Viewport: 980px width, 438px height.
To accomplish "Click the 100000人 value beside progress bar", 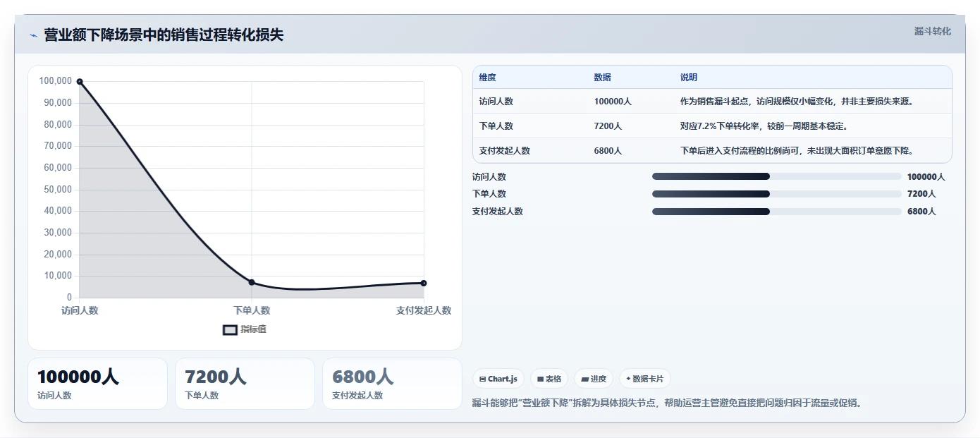I will 926,177.
